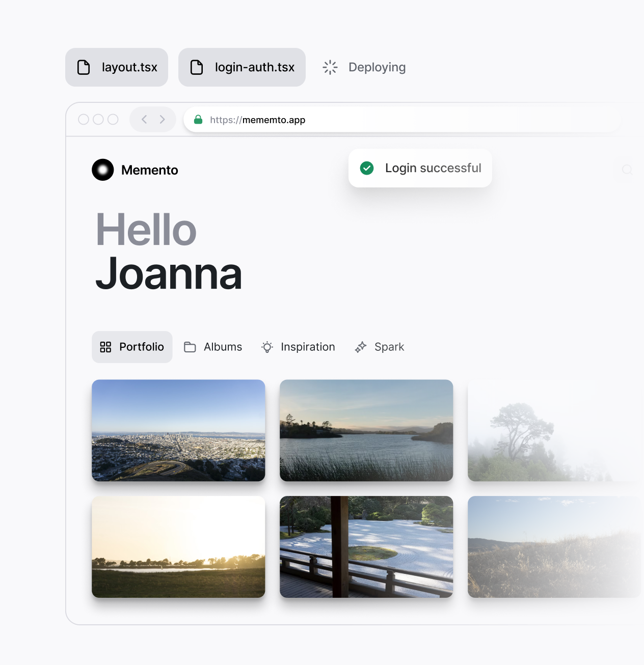Click the Memento brand name
The width and height of the screenshot is (644, 665).
[x=150, y=170]
